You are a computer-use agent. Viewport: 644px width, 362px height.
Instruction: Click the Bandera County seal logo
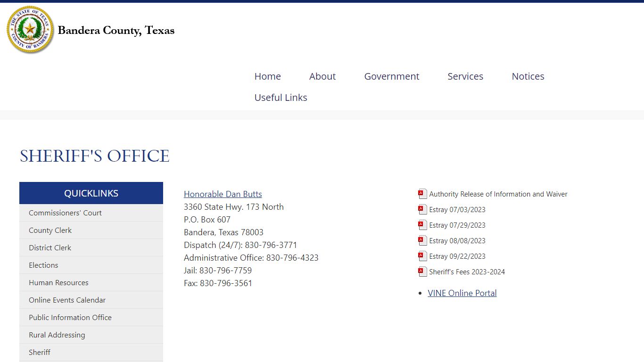point(30,30)
